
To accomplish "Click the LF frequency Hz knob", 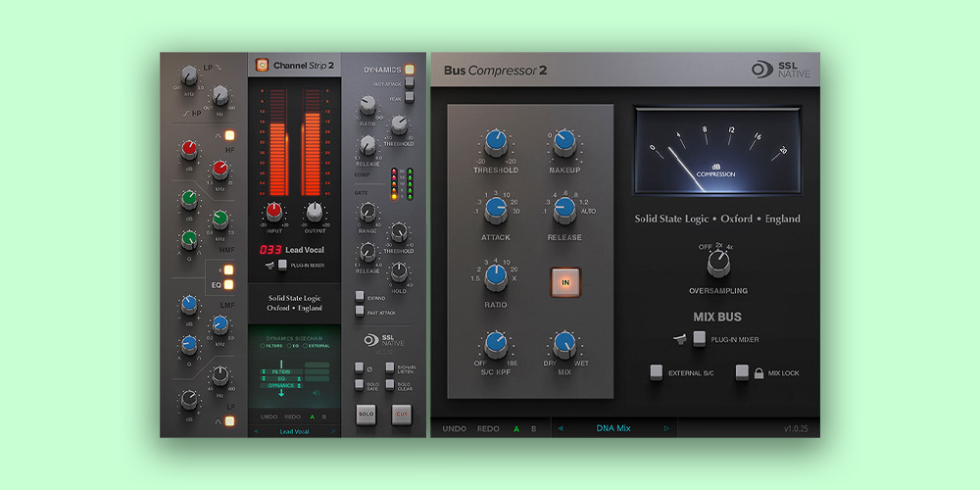I will pyautogui.click(x=220, y=375).
